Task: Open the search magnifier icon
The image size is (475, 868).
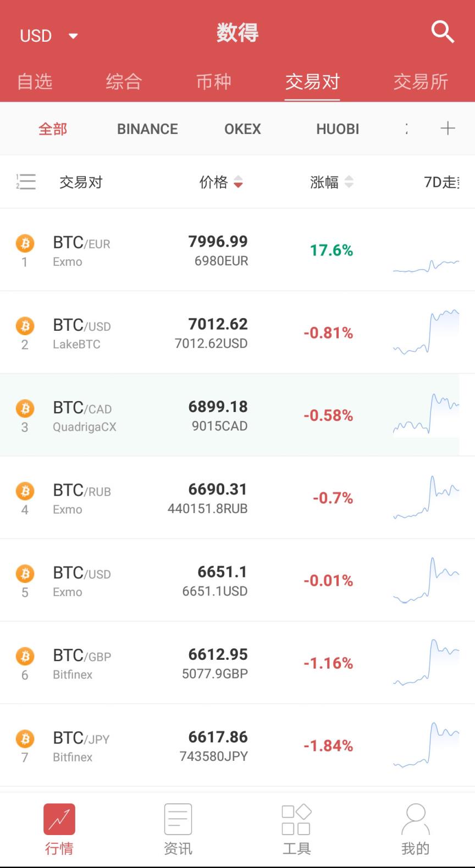Action: [x=442, y=32]
